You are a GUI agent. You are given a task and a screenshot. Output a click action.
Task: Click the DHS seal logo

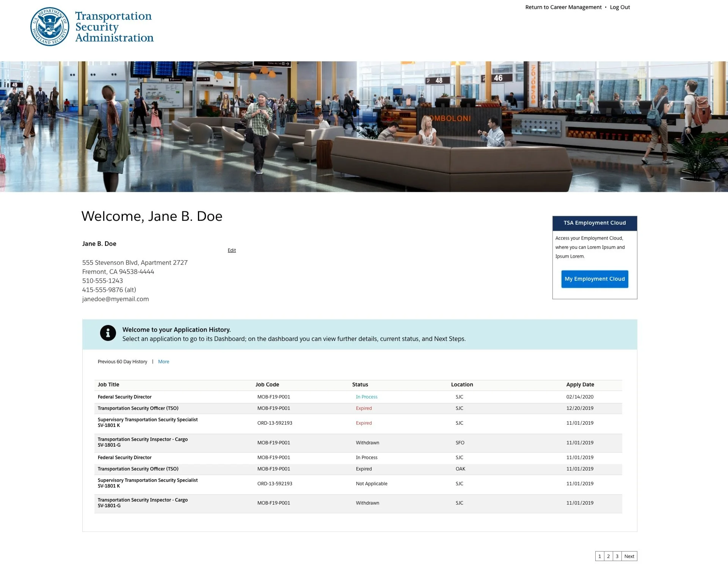[50, 27]
